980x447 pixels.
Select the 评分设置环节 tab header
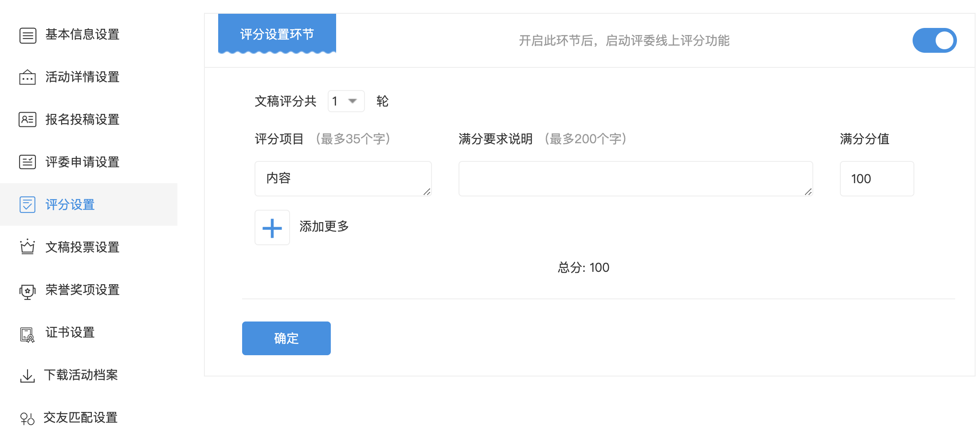(x=277, y=34)
